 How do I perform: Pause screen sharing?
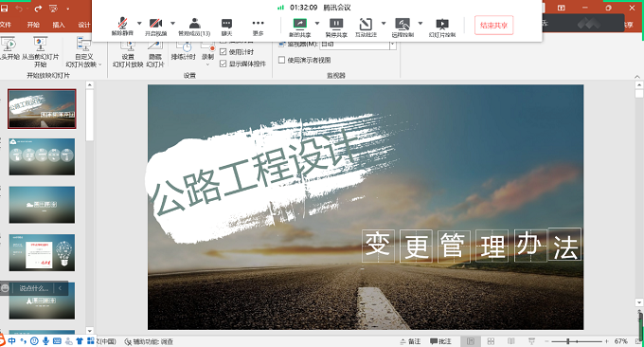click(x=336, y=27)
